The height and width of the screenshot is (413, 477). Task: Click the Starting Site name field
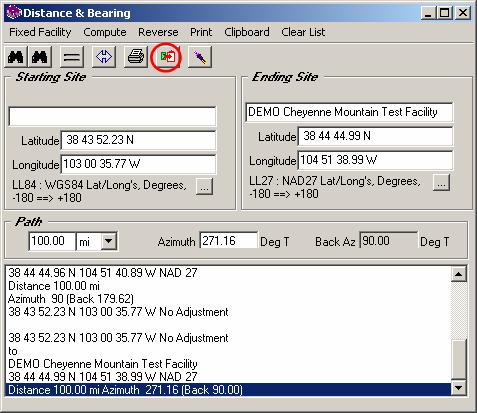(112, 116)
